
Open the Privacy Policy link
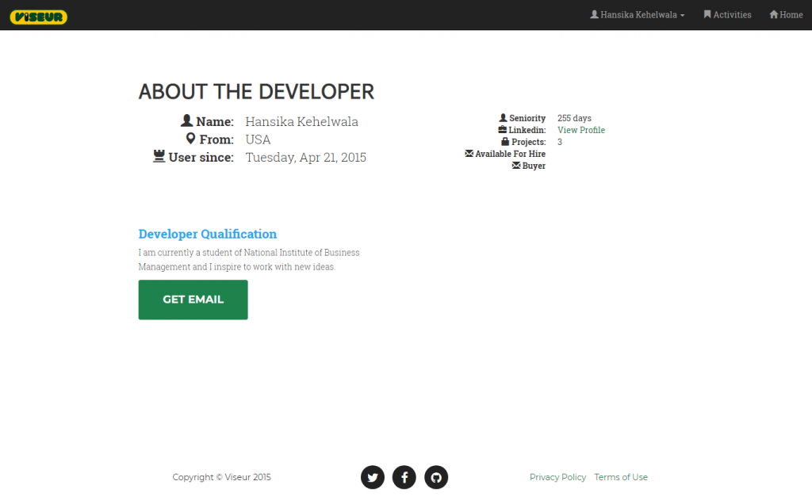pos(557,477)
